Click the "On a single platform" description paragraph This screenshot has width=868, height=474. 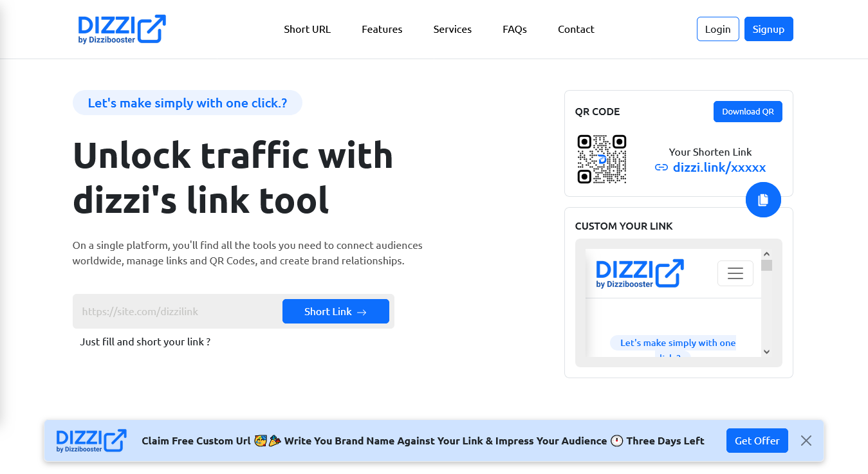click(x=248, y=253)
